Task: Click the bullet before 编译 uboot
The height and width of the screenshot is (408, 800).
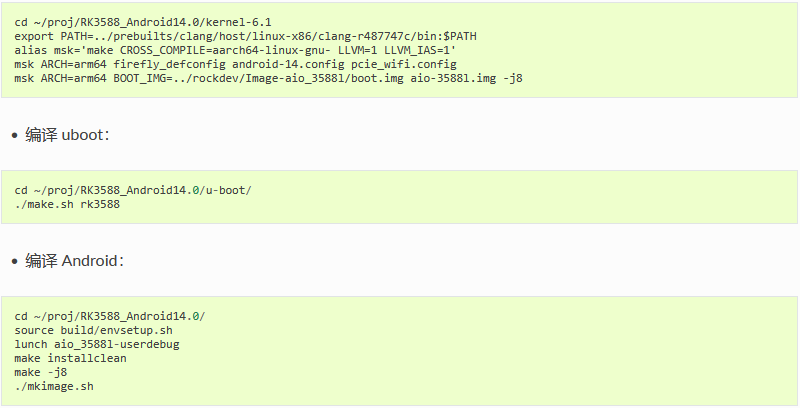Action: pyautogui.click(x=15, y=136)
